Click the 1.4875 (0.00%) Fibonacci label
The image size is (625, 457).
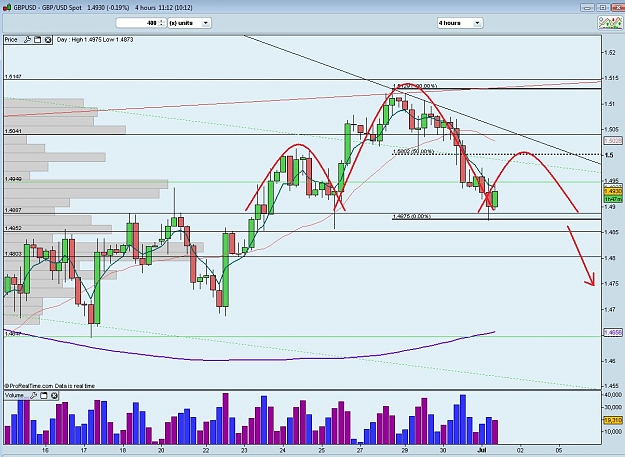pos(412,216)
